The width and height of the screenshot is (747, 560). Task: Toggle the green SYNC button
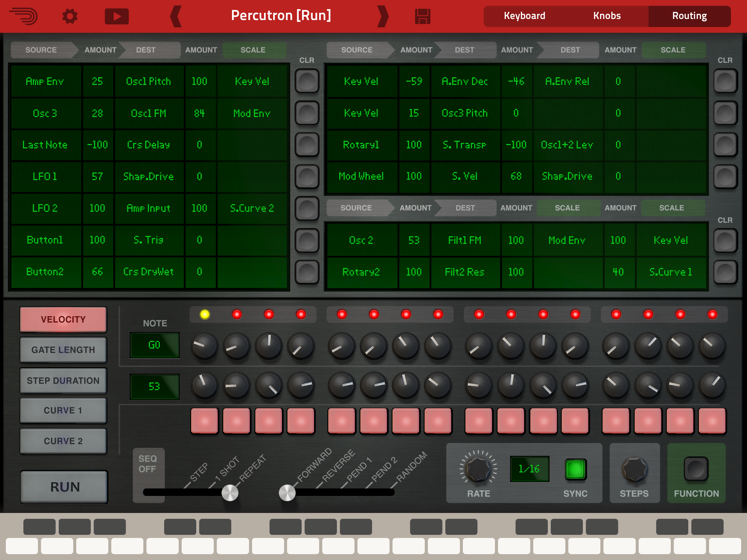tap(575, 469)
